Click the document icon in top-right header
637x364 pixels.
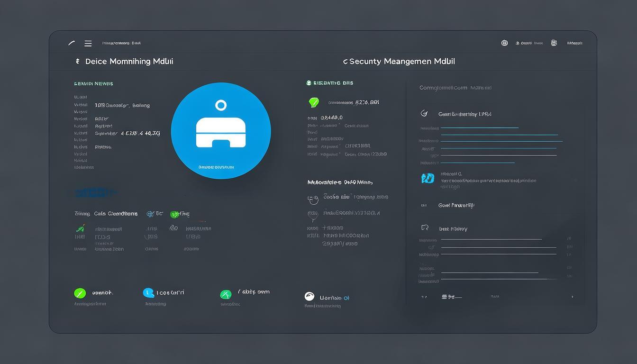tap(554, 43)
